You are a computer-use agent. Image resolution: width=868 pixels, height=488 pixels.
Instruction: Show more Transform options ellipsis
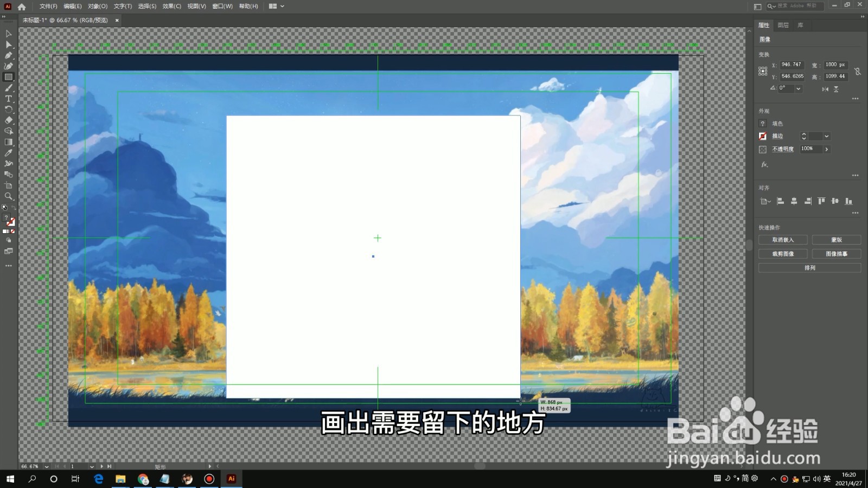855,99
